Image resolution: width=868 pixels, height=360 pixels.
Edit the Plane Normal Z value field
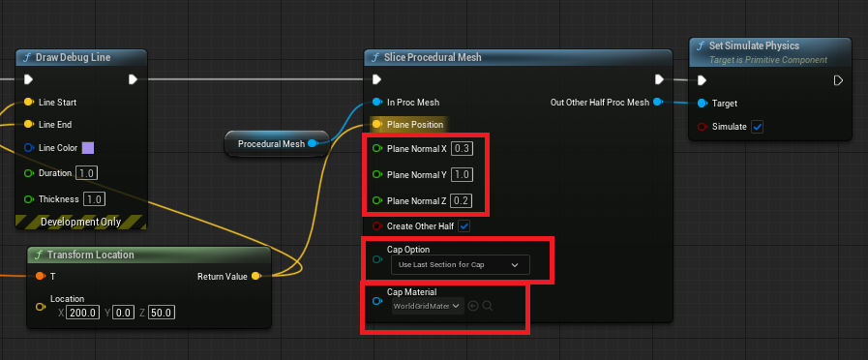(461, 200)
